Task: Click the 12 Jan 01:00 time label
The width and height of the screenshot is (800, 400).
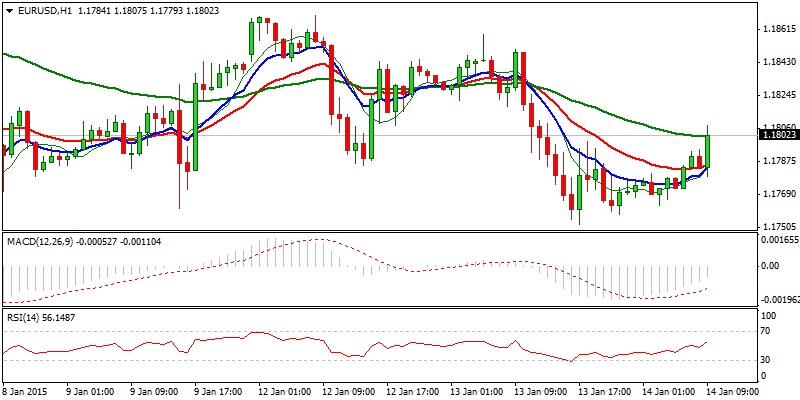Action: tap(284, 391)
